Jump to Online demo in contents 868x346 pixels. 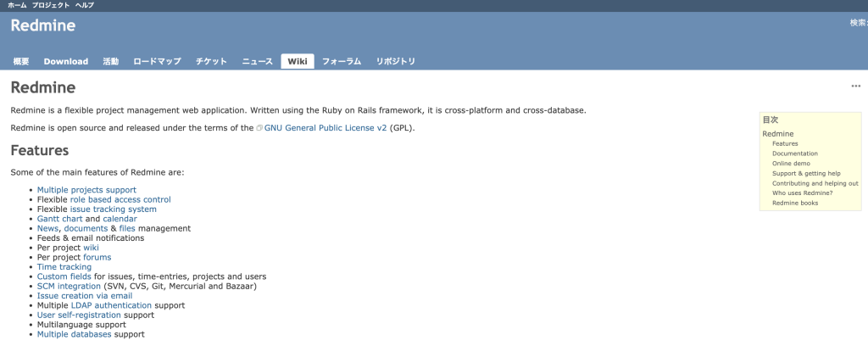(791, 164)
